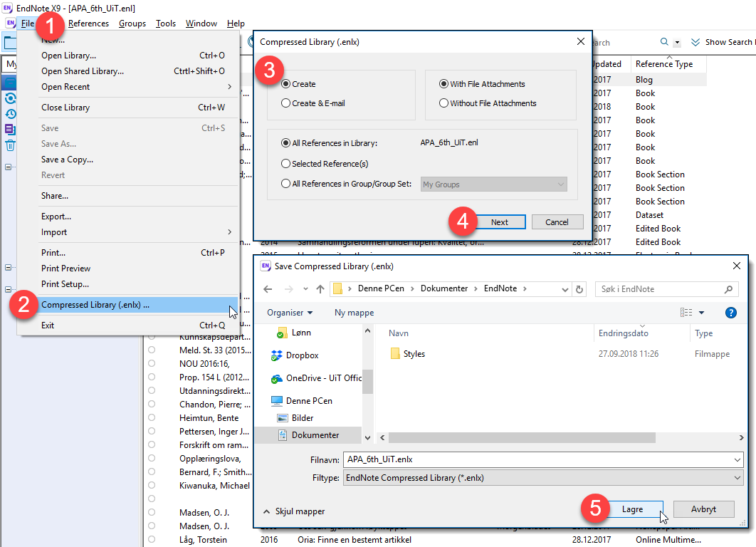The image size is (756, 547).
Task: Click the Dropbox item in navigation pane
Action: [302, 355]
